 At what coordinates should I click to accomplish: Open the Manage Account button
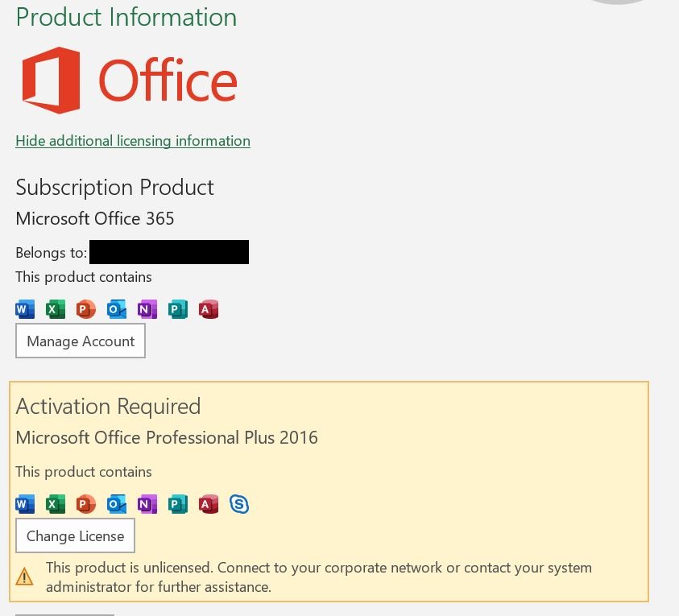point(81,341)
